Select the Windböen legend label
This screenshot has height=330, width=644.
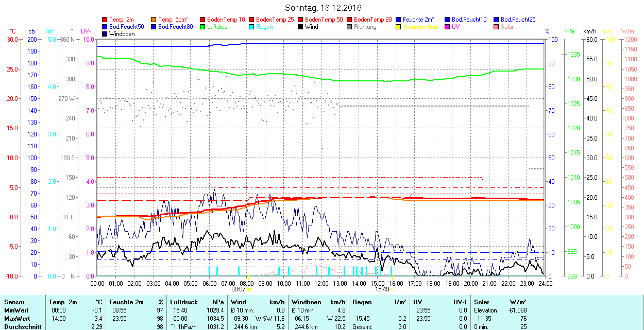coord(122,34)
